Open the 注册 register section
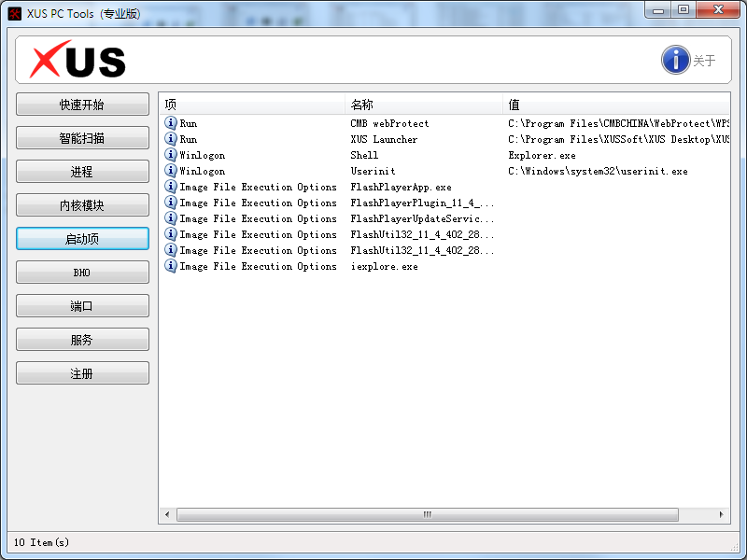Screen dimensions: 747x560 point(82,373)
